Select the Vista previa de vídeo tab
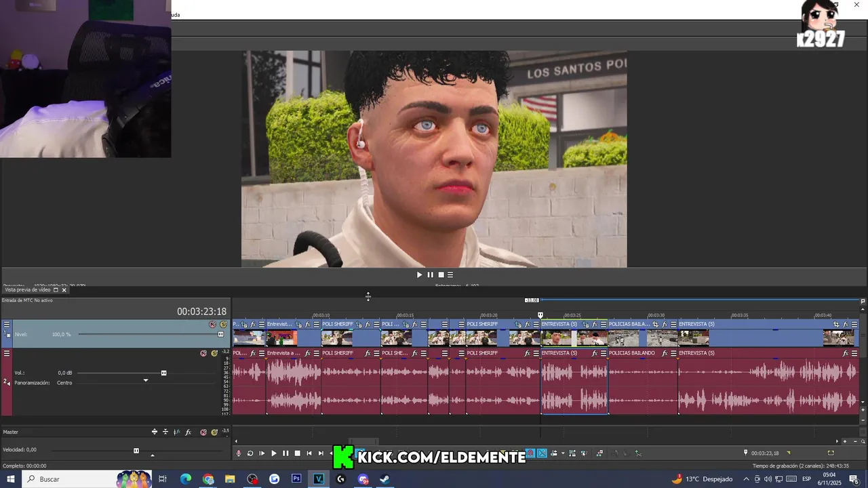The image size is (868, 488). (28, 290)
